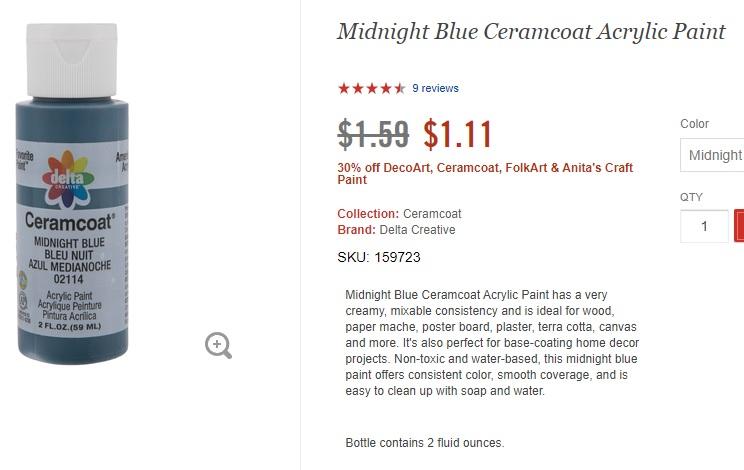This screenshot has height=470, width=744.
Task: Click the Delta flower logo on bottle
Action: click(68, 179)
